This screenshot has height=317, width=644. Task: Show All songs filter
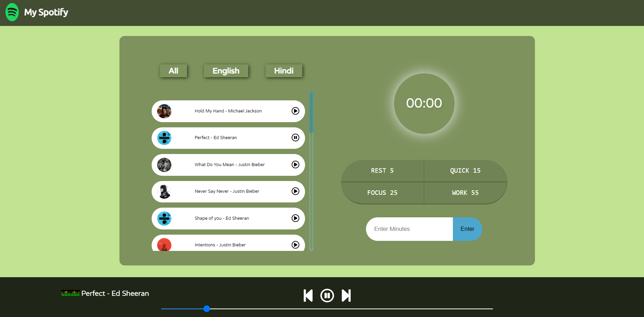(173, 71)
